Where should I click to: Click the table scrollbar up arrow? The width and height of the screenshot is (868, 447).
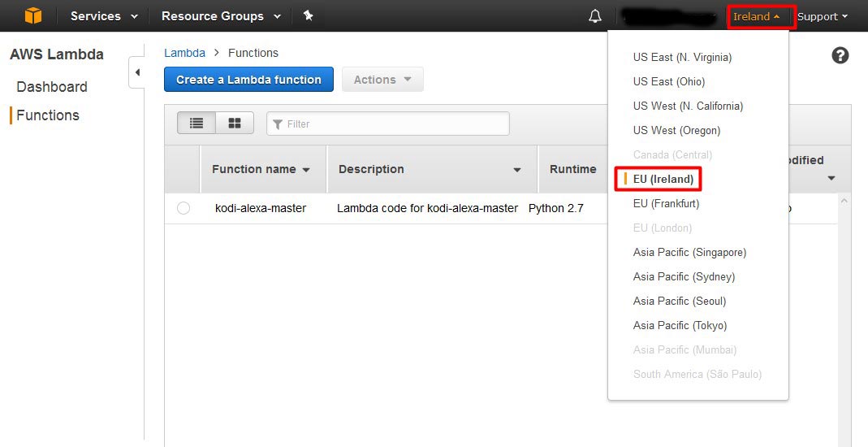844,201
